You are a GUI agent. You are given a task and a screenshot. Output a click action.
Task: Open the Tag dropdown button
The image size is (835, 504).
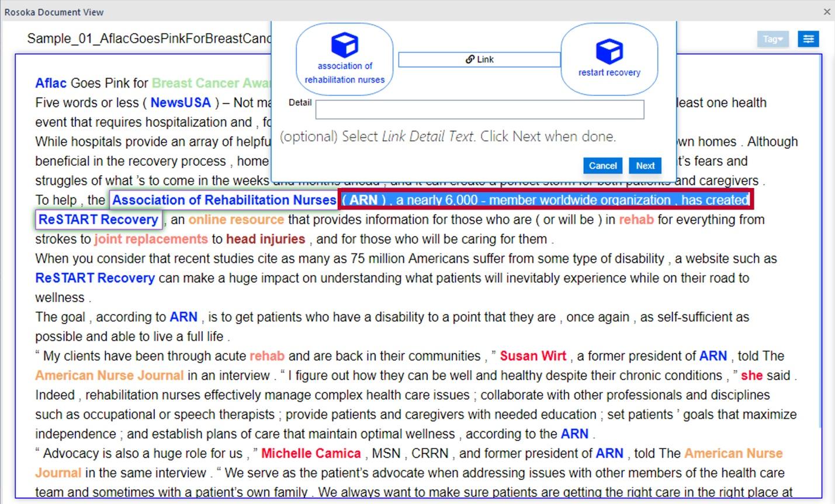(x=772, y=39)
